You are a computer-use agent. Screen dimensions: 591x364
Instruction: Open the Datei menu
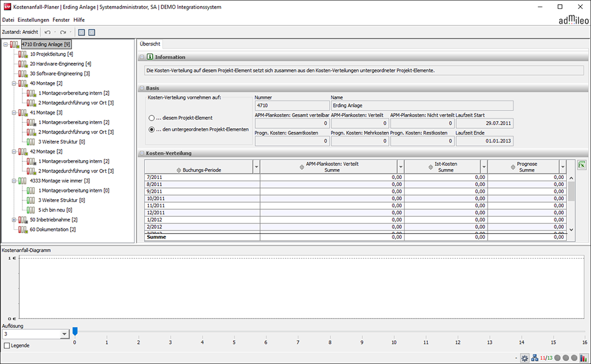point(8,20)
